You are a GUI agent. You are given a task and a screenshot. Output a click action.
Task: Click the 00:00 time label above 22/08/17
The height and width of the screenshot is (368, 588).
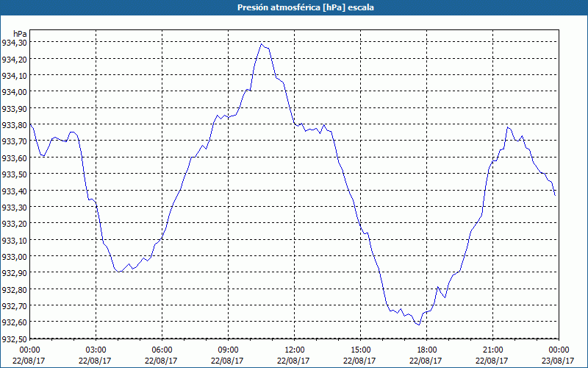[29, 350]
